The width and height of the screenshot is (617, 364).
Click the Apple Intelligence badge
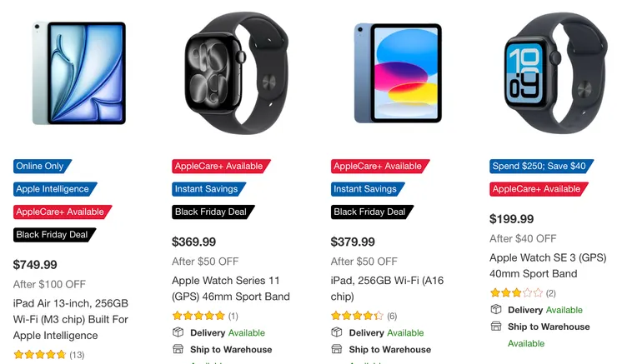click(x=53, y=189)
